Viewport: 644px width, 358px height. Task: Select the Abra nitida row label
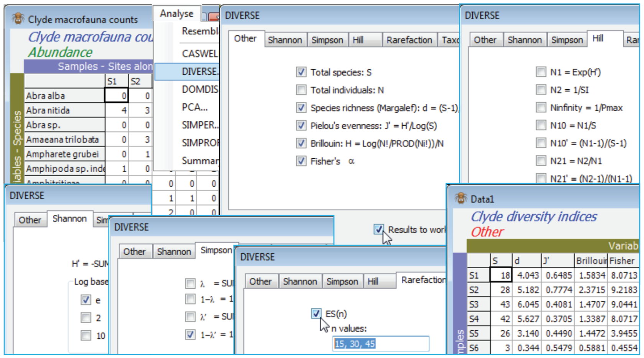(64, 110)
